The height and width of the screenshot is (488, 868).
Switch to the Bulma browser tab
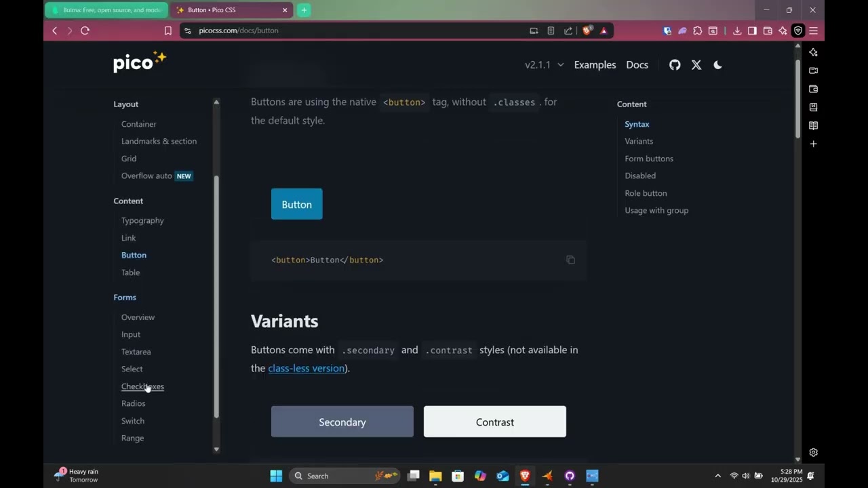106,10
